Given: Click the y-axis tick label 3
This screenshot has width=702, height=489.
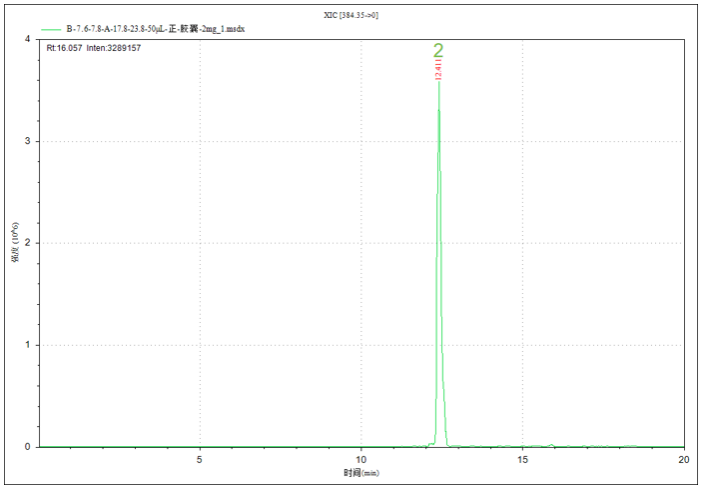Looking at the screenshot, I should coord(28,141).
